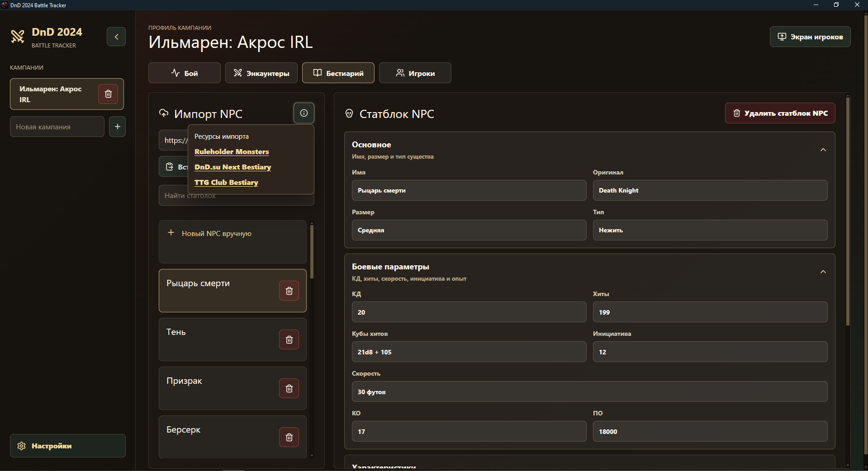Viewport: 868px width, 471px height.
Task: Collapse the sidebar with the chevron button
Action: (x=116, y=37)
